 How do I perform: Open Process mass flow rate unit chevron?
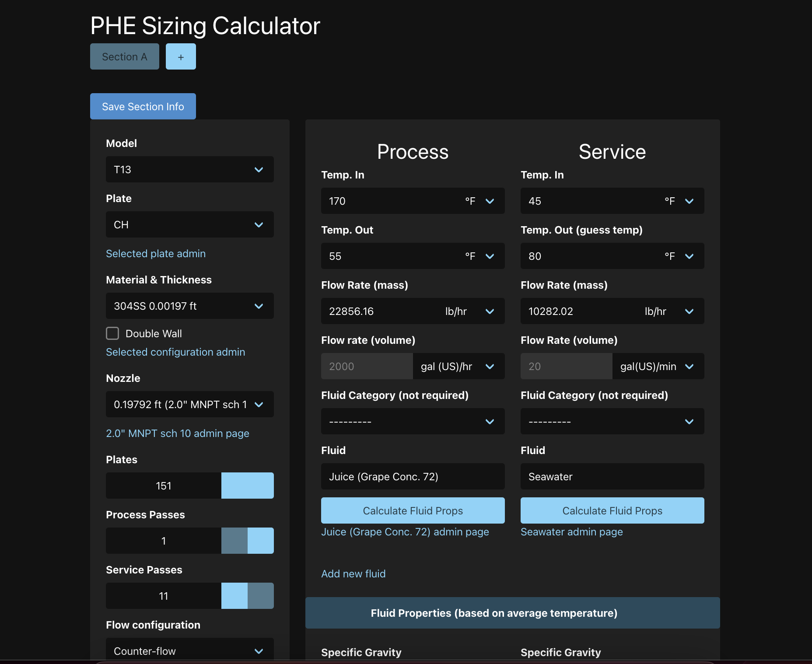[x=490, y=311]
